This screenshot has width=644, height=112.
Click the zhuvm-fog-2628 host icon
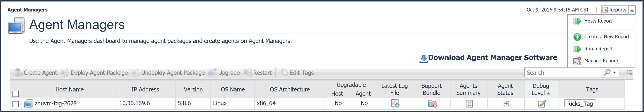pyautogui.click(x=28, y=104)
